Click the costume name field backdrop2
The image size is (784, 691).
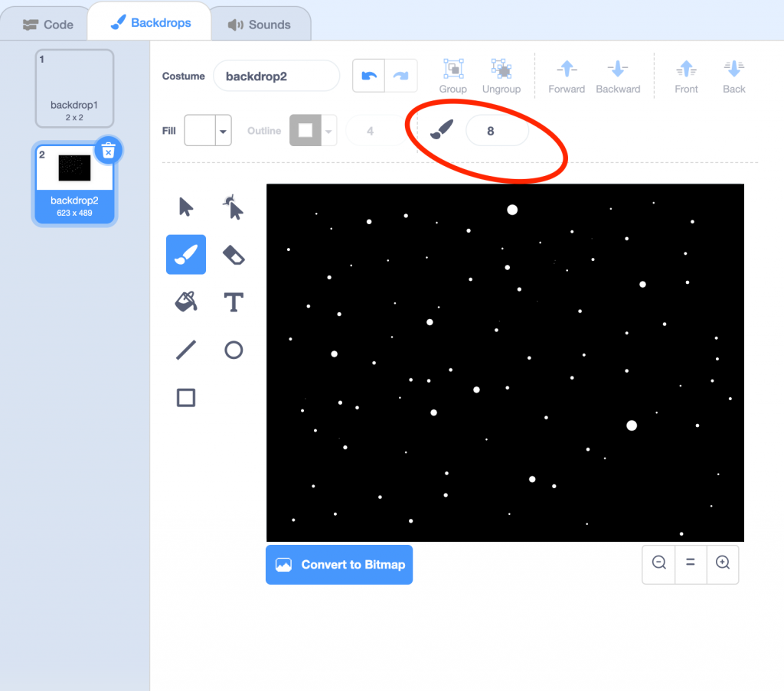(276, 77)
